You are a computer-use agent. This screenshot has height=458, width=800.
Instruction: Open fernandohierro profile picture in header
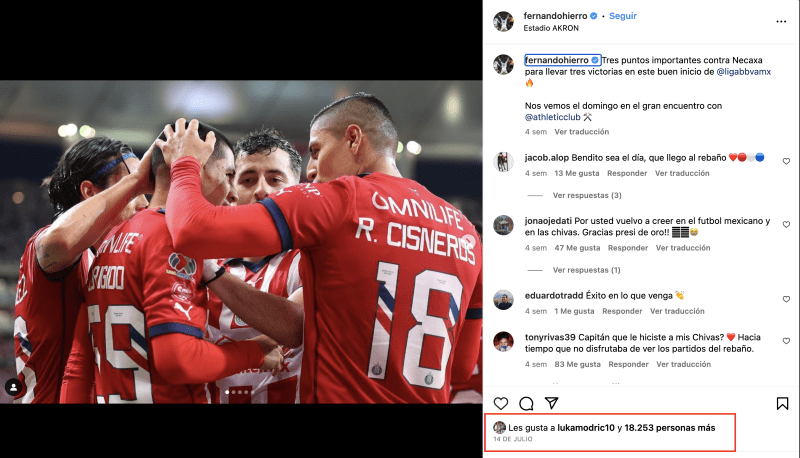click(x=503, y=21)
